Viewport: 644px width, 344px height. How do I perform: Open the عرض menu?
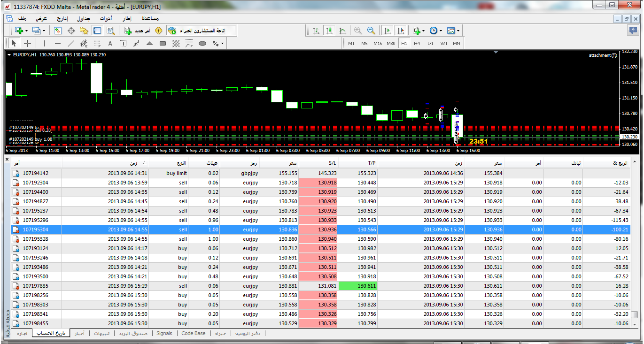click(x=42, y=19)
